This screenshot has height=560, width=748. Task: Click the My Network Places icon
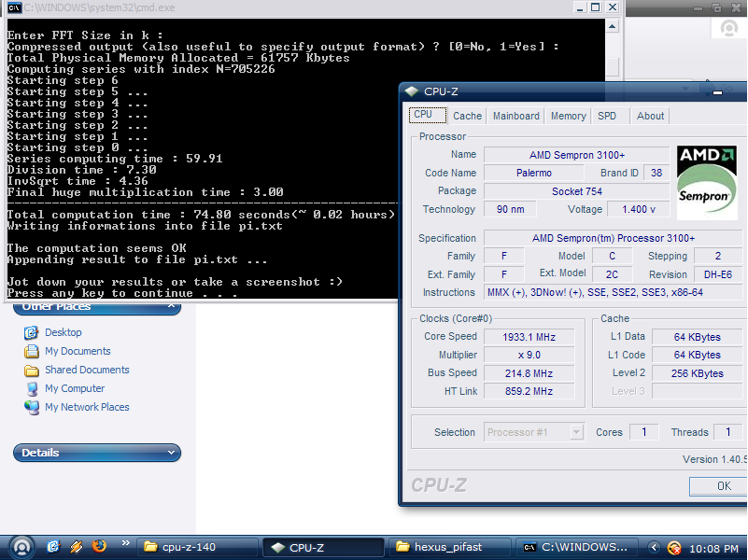pyautogui.click(x=31, y=408)
